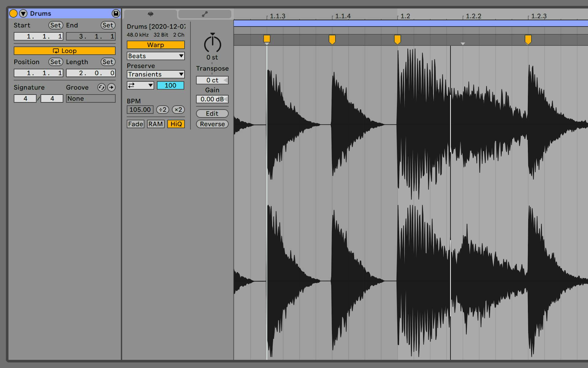This screenshot has height=368, width=588.
Task: Click the groove hot-swap icon
Action: pos(101,87)
